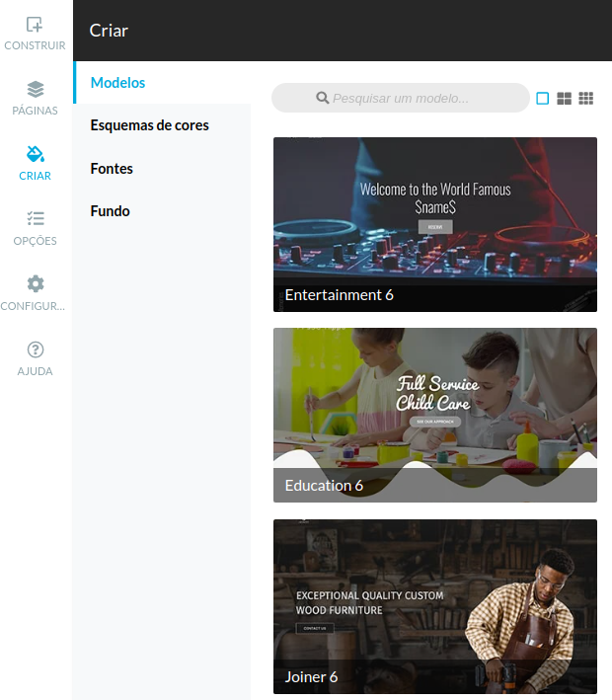Select the Modelos tab
Screen dimensions: 612x700
117,83
